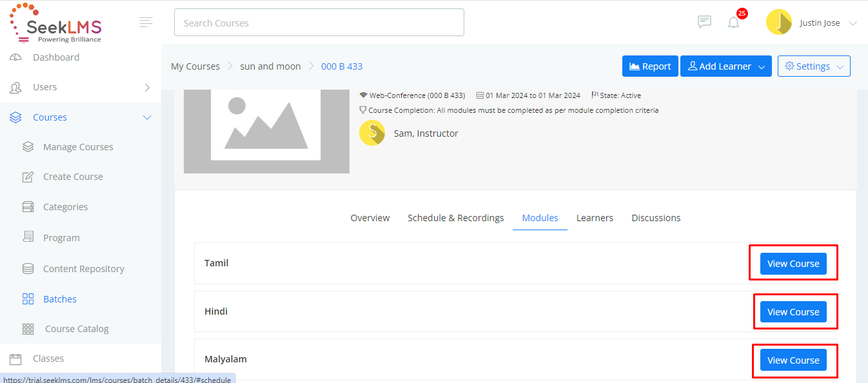Open Course Catalog menu item
Image resolution: width=868 pixels, height=383 pixels.
(77, 329)
